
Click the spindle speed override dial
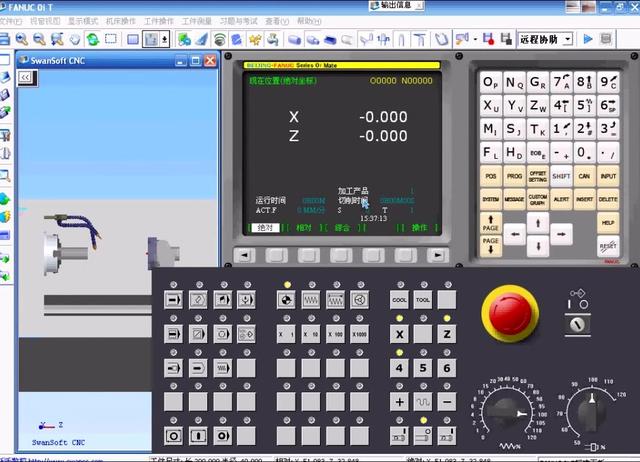click(x=591, y=412)
